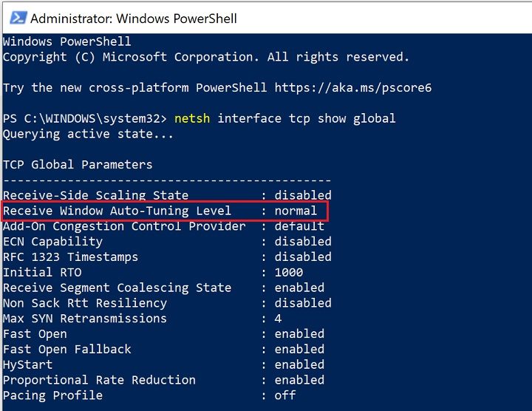Click the Receive Segment Coalescing State label
532x411 pixels.
117,288
